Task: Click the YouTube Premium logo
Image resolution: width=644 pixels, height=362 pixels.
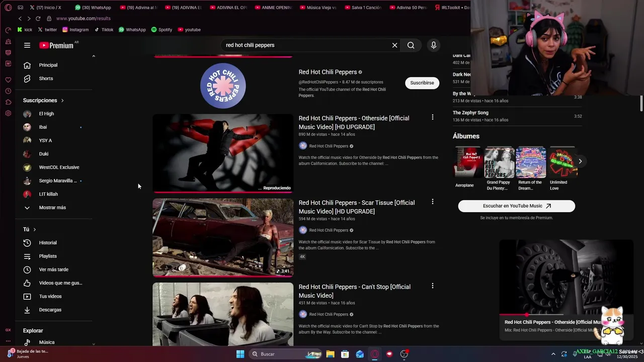Action: click(x=56, y=45)
